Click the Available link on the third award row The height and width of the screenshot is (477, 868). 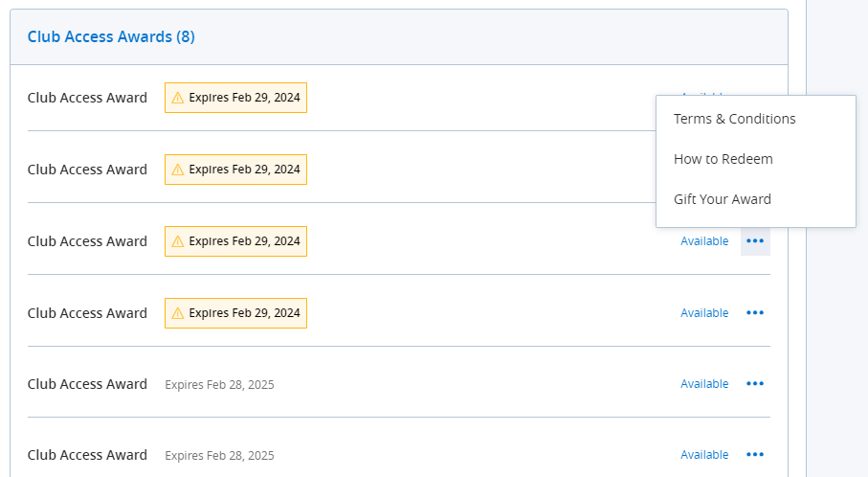click(704, 241)
